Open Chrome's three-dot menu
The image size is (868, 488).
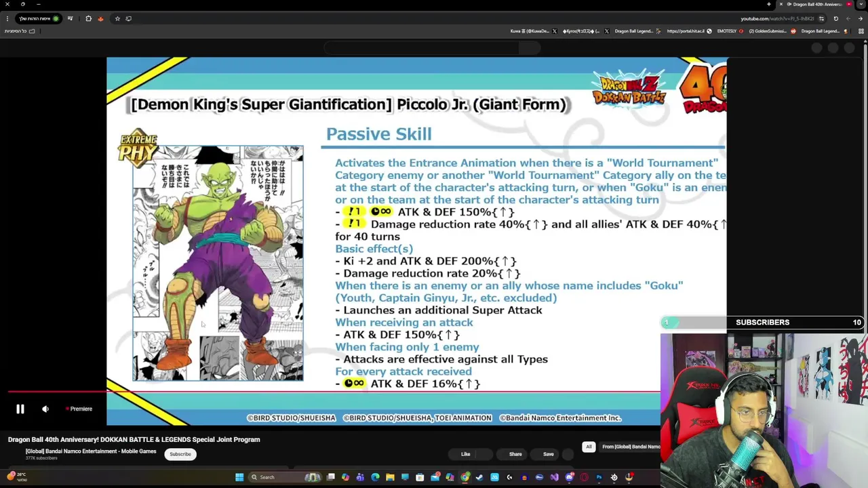(7, 18)
